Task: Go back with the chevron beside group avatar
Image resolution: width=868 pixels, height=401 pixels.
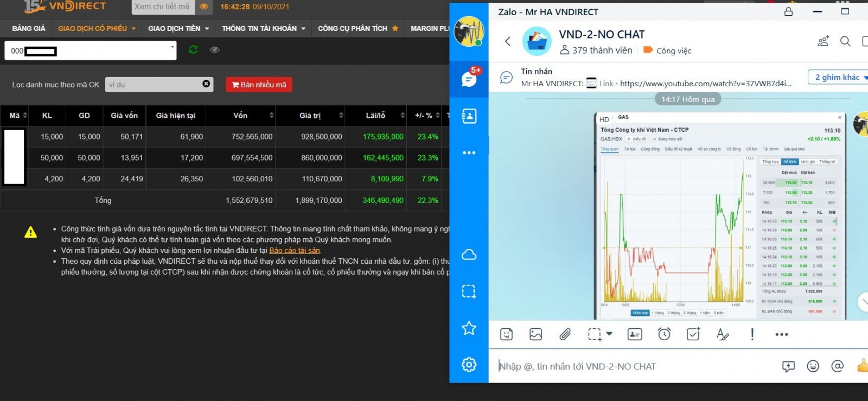Action: point(508,41)
